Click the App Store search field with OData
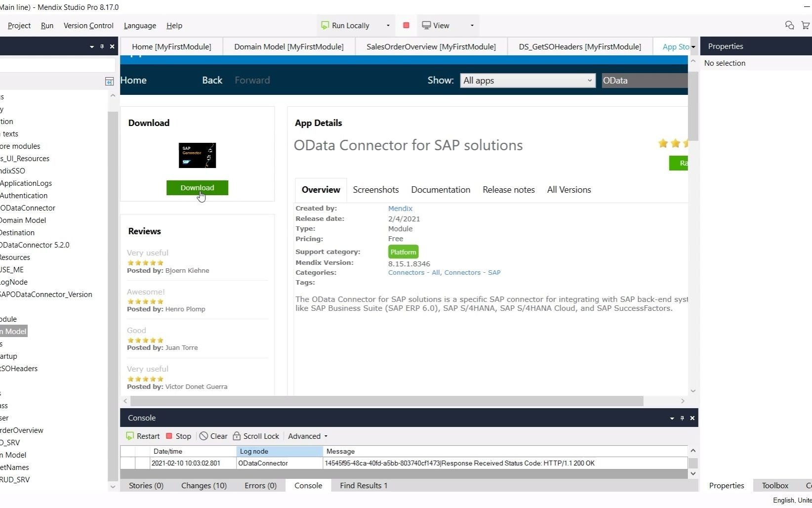Viewport: 812px width, 508px height. (x=645, y=81)
